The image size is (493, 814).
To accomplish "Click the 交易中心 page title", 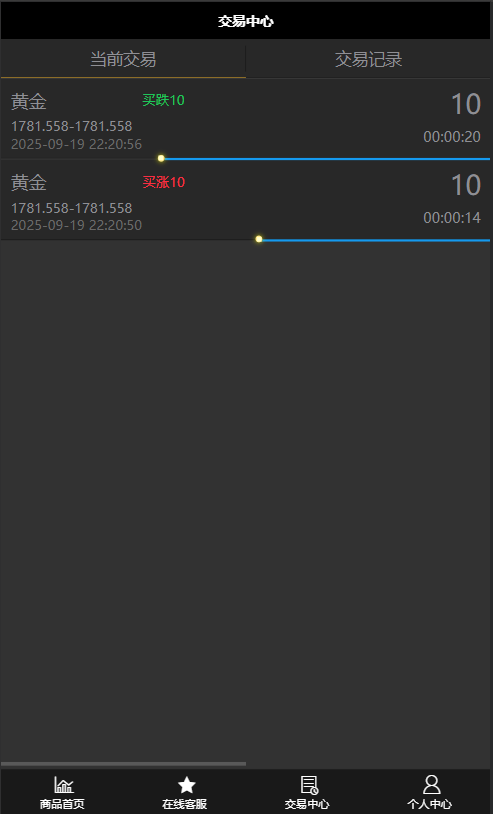I will (245, 21).
